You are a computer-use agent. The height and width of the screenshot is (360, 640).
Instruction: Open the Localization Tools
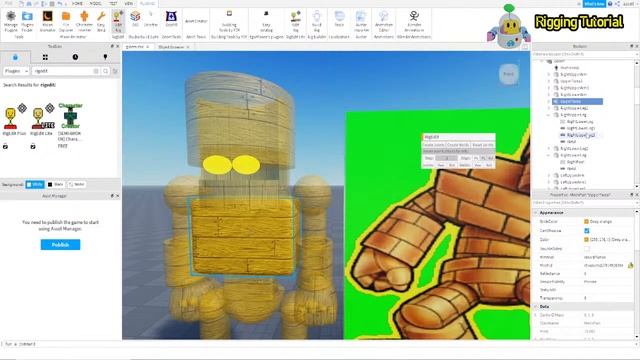pos(339,19)
